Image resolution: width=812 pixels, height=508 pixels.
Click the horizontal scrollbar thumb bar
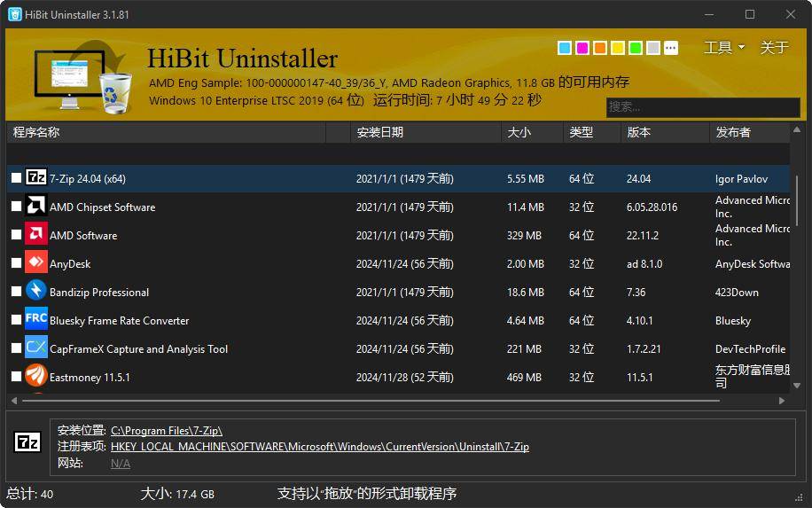click(x=371, y=401)
